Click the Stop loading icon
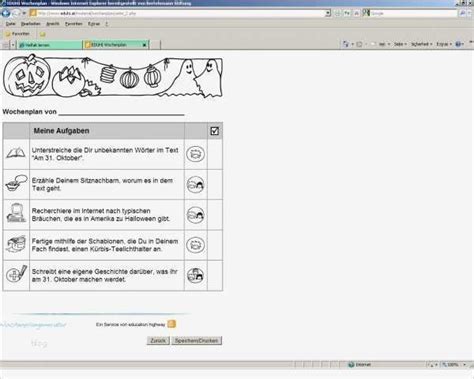474x379 pixels. (356, 13)
